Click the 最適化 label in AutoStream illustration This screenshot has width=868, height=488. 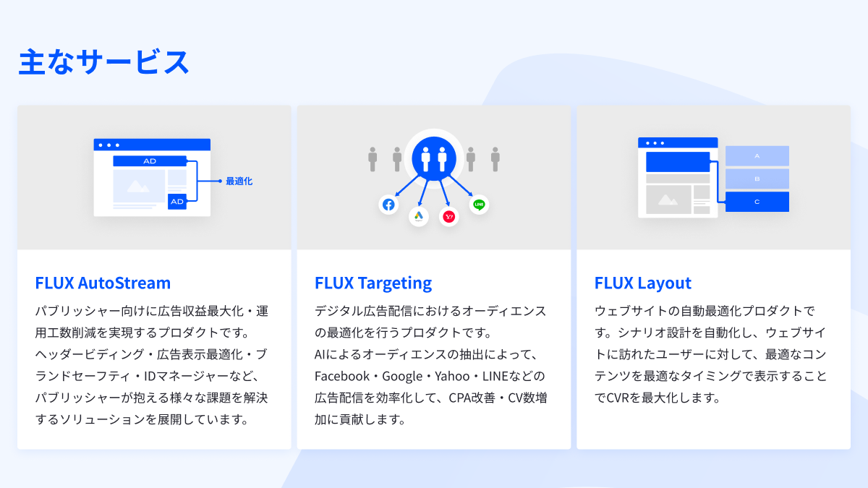click(239, 181)
